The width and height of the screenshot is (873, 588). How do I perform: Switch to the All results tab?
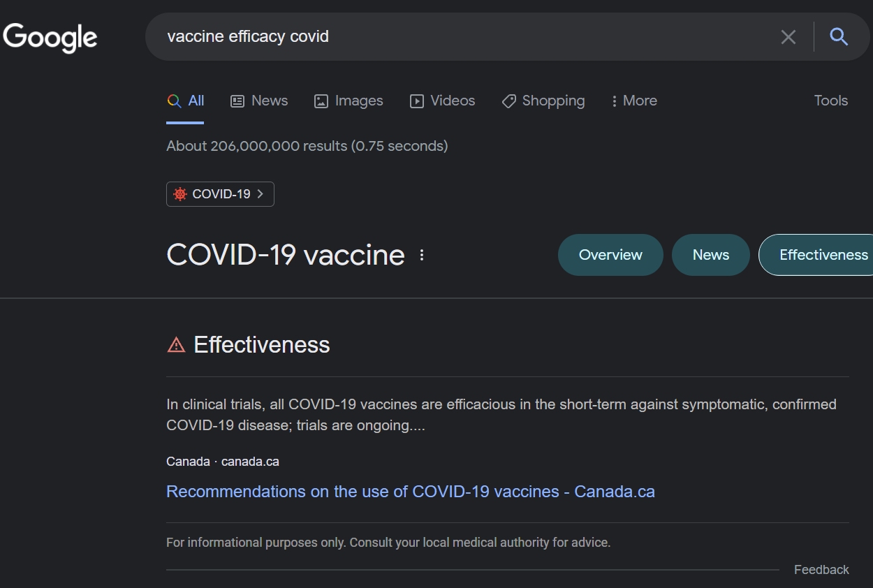186,101
